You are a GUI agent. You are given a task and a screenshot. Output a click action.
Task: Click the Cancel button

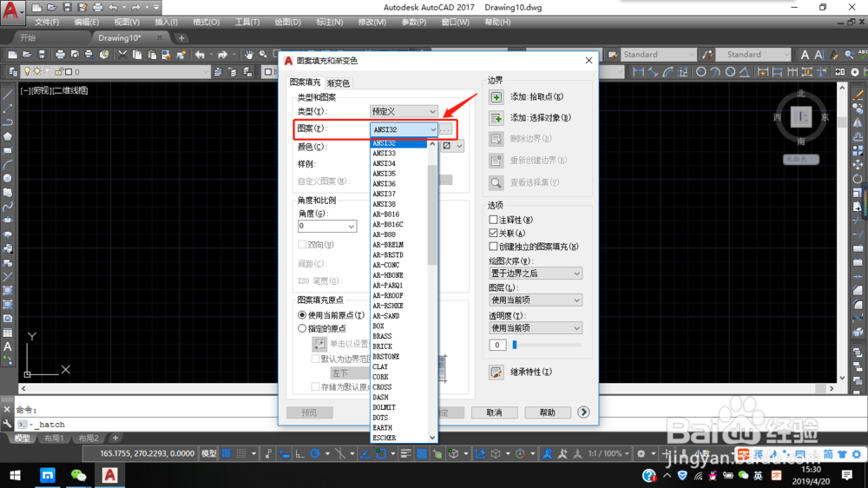point(495,412)
